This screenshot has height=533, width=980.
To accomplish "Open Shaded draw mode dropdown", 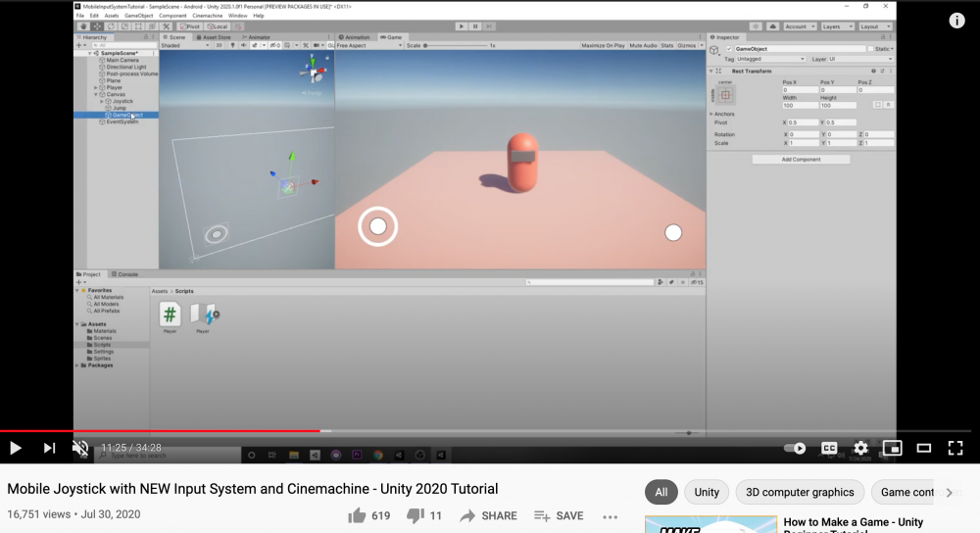I will tap(185, 45).
